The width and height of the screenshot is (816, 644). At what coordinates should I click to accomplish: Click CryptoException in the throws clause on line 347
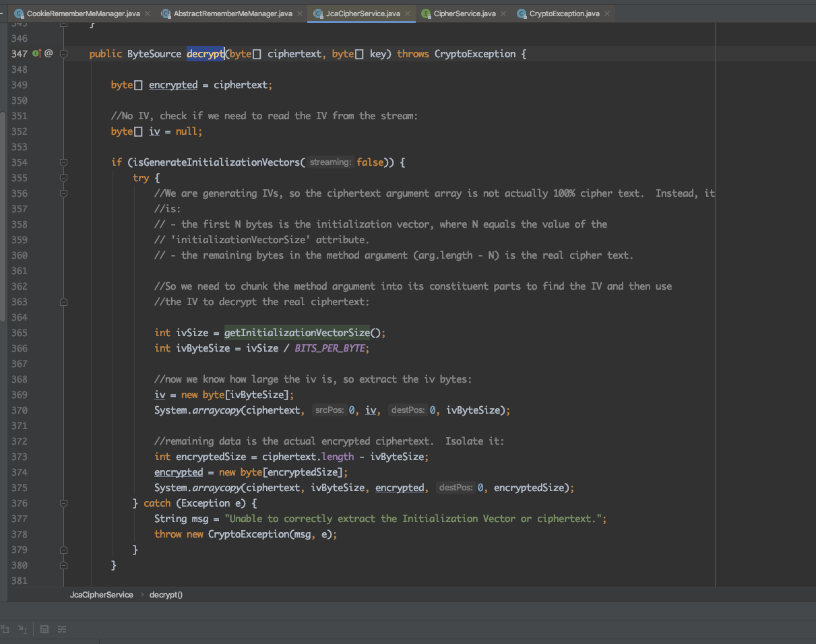(475, 54)
